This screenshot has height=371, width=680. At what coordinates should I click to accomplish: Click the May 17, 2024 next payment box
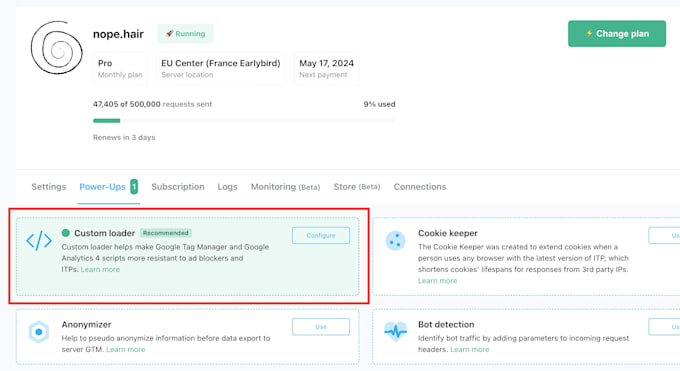pyautogui.click(x=327, y=69)
